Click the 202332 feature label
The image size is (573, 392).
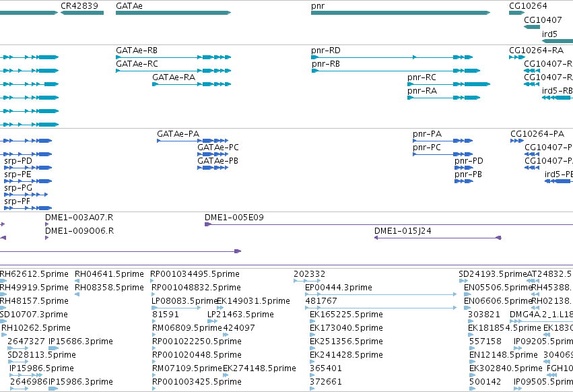pyautogui.click(x=310, y=274)
